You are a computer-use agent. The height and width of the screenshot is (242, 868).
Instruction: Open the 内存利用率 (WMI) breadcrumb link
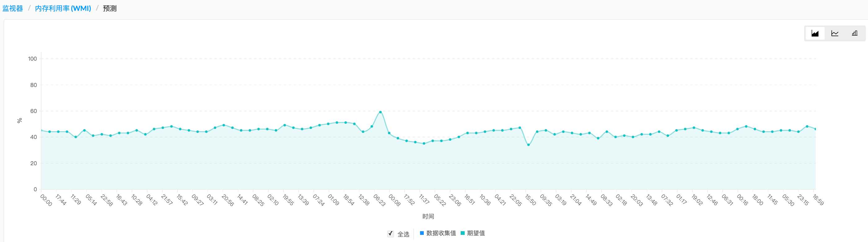point(62,8)
